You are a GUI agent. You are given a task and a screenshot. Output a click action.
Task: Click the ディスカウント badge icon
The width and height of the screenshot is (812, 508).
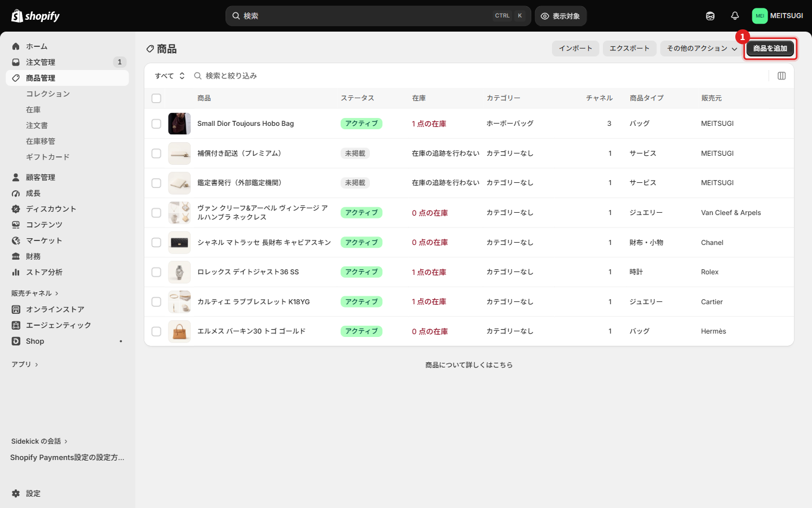[16, 209]
